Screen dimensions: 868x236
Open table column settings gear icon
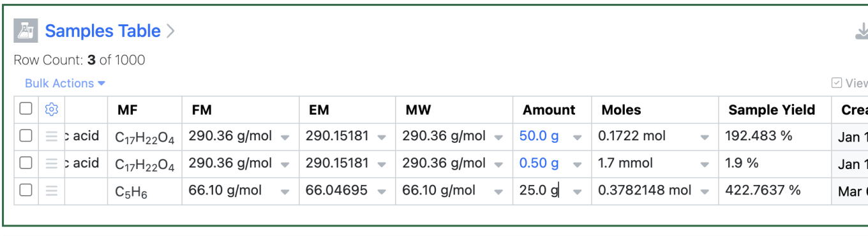(52, 110)
